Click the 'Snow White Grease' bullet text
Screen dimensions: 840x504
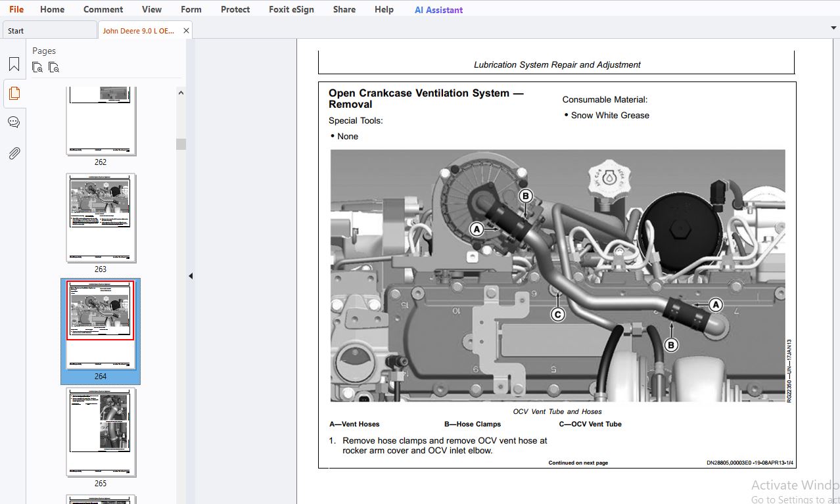pos(610,115)
